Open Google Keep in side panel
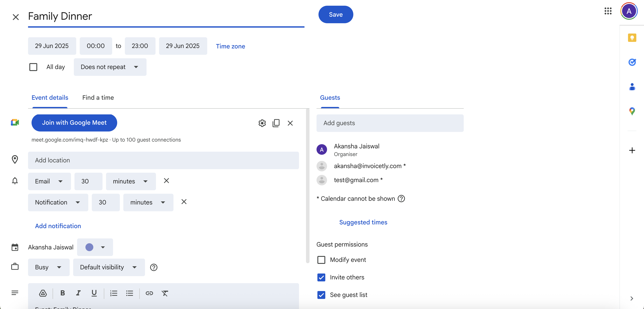The height and width of the screenshot is (309, 644). tap(632, 38)
